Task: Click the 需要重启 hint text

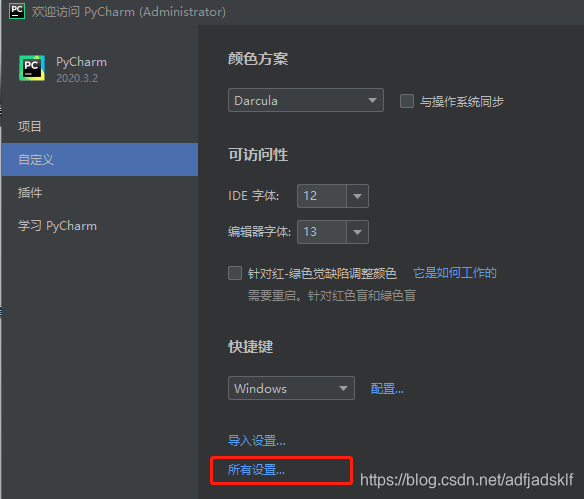Action: coord(332,296)
